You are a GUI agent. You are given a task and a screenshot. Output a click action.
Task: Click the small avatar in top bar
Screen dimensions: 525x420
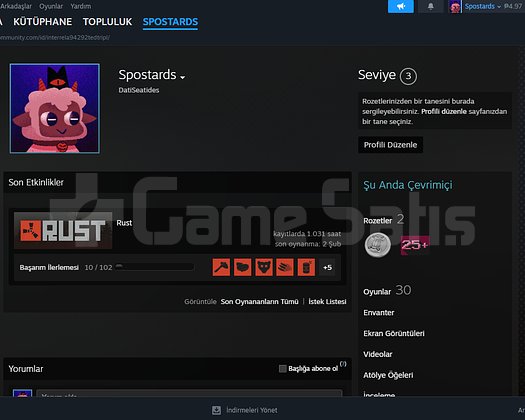[x=455, y=6]
